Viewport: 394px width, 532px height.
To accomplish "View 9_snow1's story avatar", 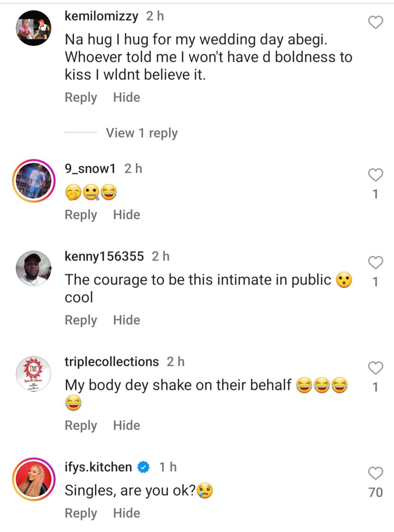I will (34, 181).
